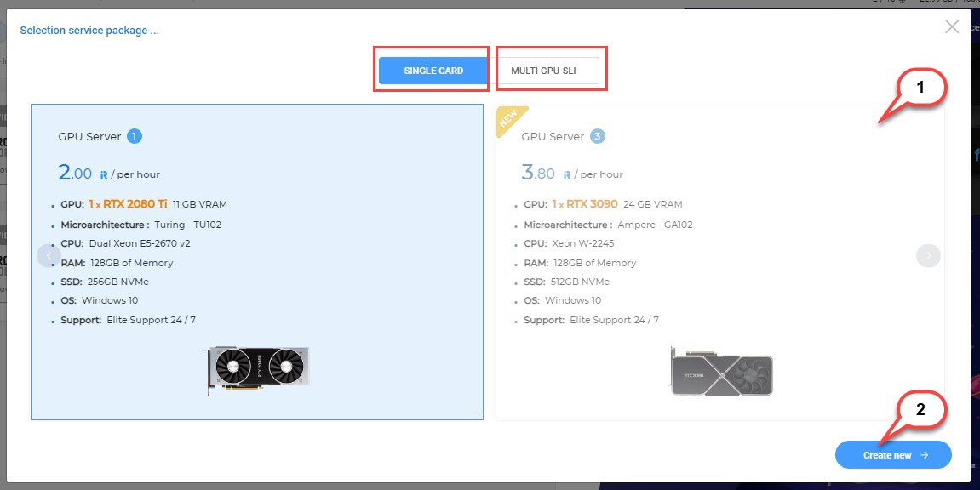This screenshot has height=490, width=980.
Task: Click the blue number 1 badge
Action: click(135, 136)
